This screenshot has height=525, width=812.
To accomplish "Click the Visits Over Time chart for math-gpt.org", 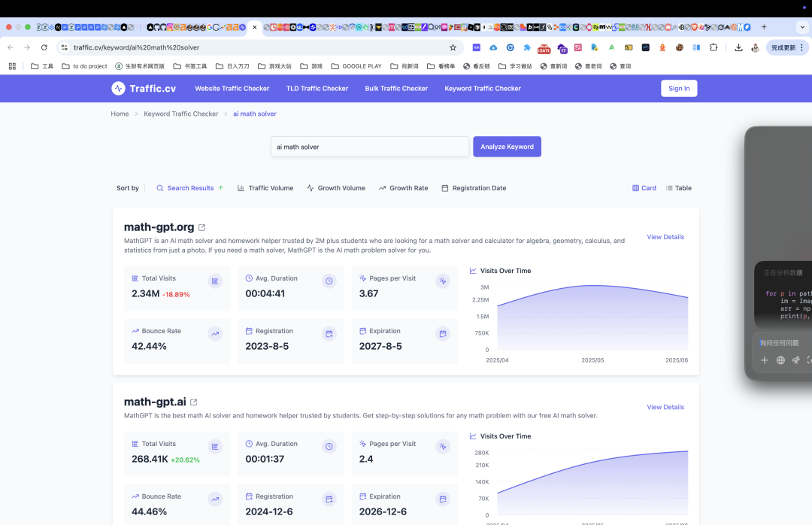I will (x=592, y=317).
